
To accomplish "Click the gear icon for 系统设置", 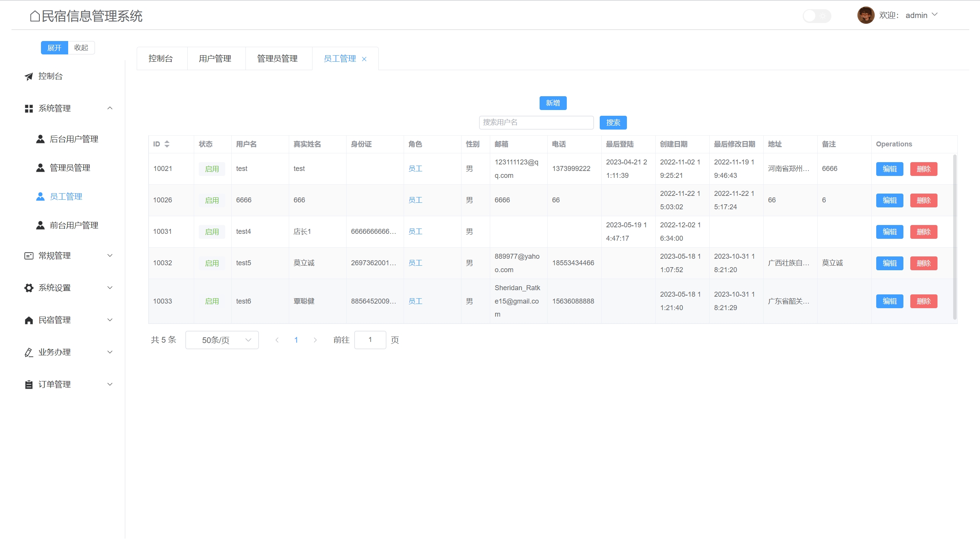I will 29,288.
